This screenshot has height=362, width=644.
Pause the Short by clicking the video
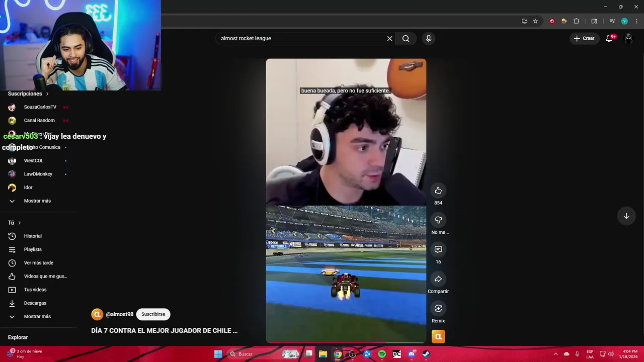346,201
